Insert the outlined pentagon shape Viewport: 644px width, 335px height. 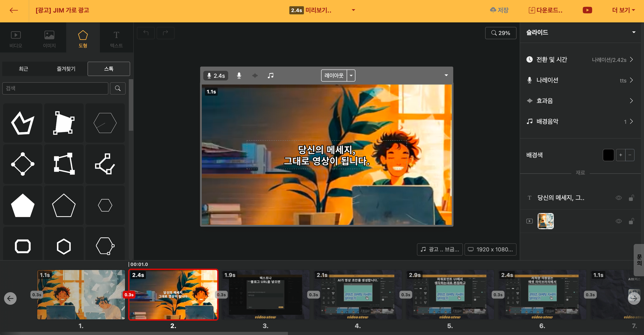64,205
